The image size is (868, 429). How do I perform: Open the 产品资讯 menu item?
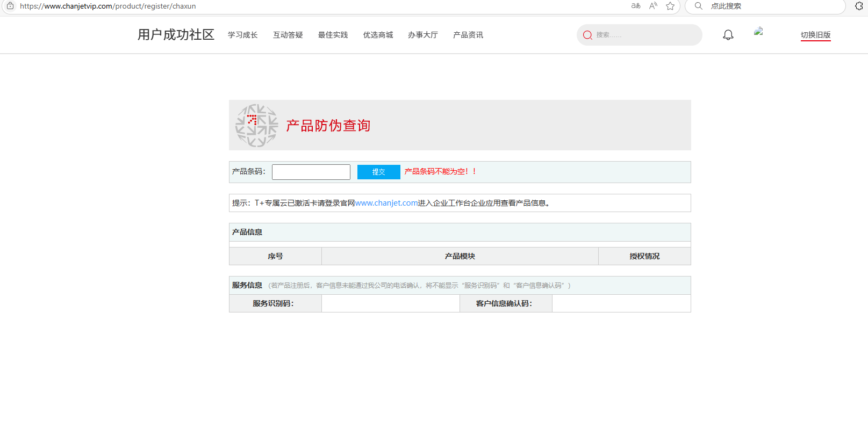[468, 35]
